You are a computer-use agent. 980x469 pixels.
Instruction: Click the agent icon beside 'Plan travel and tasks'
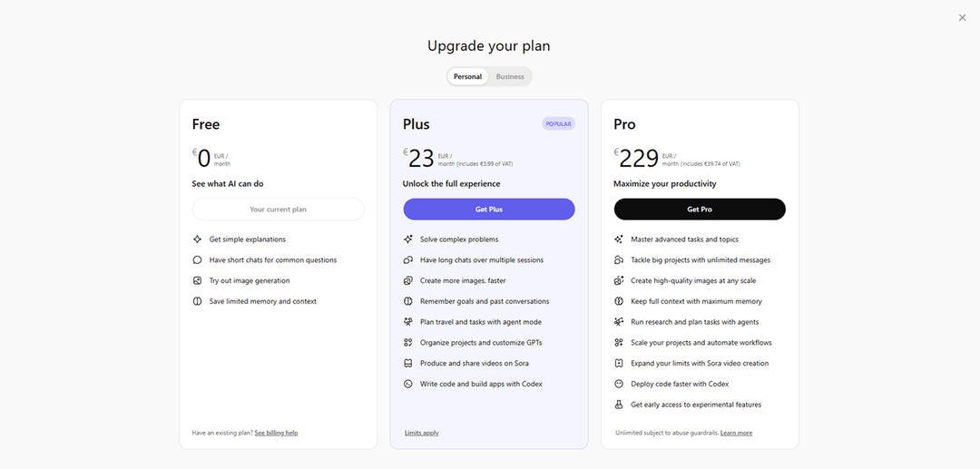(408, 322)
